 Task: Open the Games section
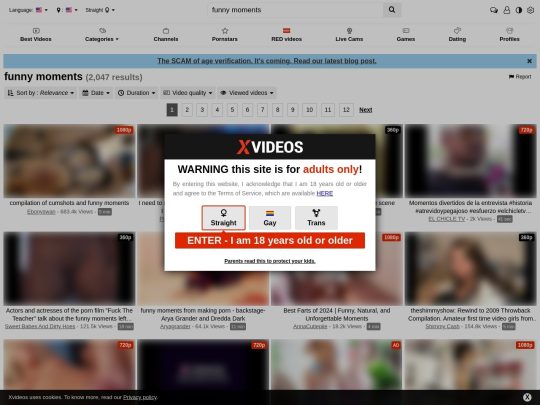click(x=406, y=35)
